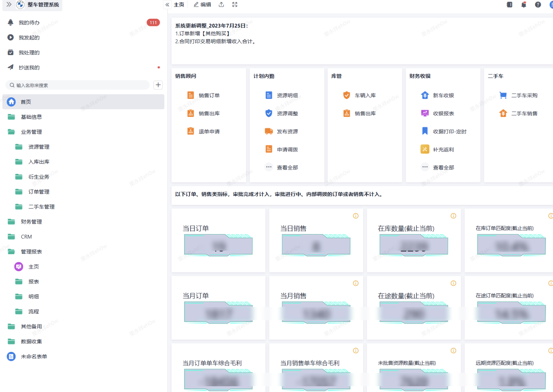Open 抄送我的 paper plane icon
The width and height of the screenshot is (553, 392).
pyautogui.click(x=11, y=68)
